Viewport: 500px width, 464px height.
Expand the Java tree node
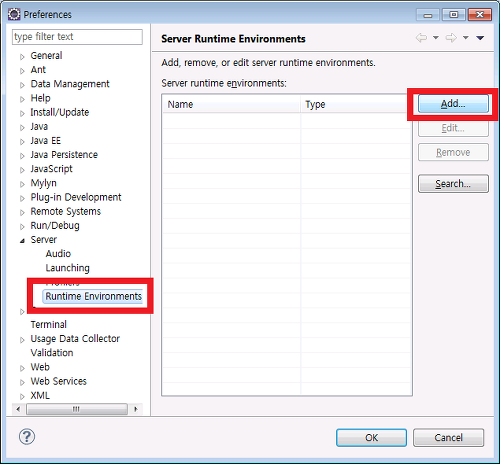(22, 127)
